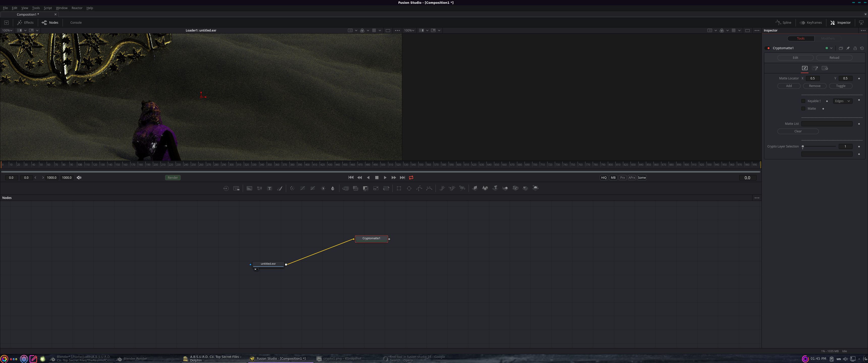Add a FastNoise tool from the toolbar
Viewport: 868px width, 363px height.
coord(259,188)
